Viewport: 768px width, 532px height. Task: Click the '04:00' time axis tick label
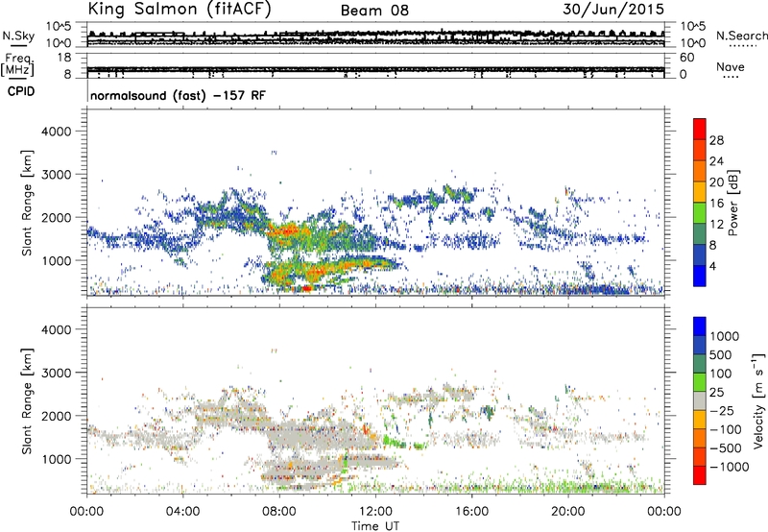click(x=182, y=512)
